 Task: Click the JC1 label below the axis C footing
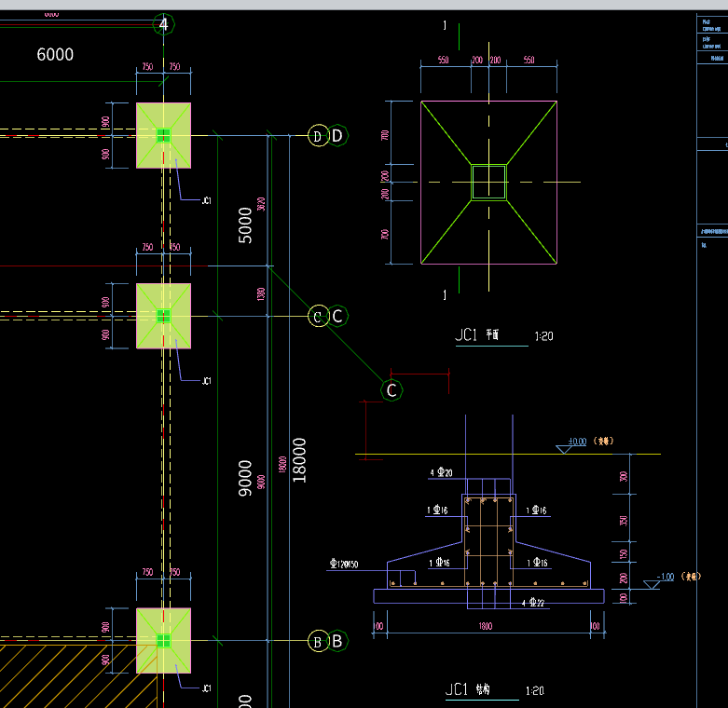[207, 381]
